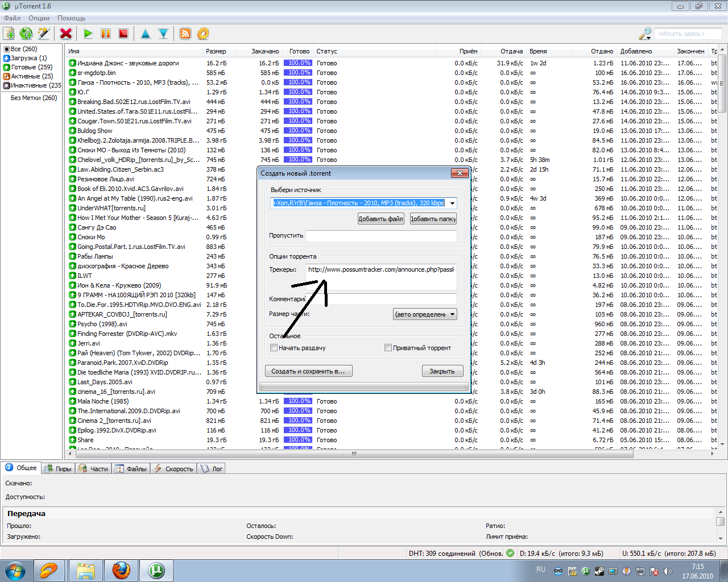This screenshot has width=728, height=582.
Task: Click the Add Torrent toolbar icon
Action: pyautogui.click(x=9, y=34)
